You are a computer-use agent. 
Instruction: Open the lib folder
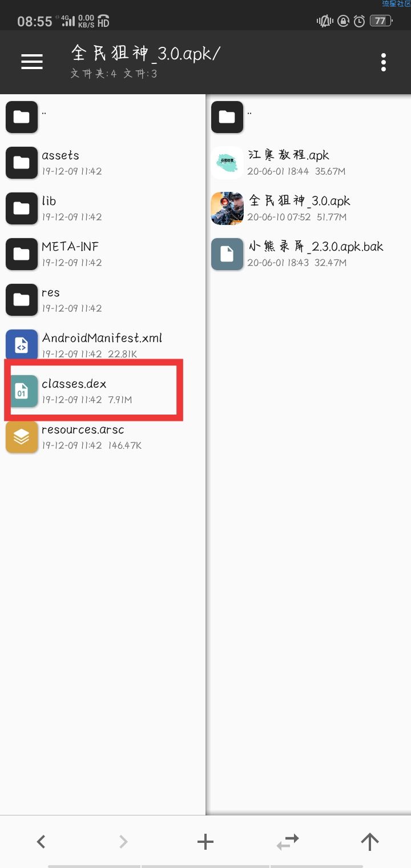point(103,208)
